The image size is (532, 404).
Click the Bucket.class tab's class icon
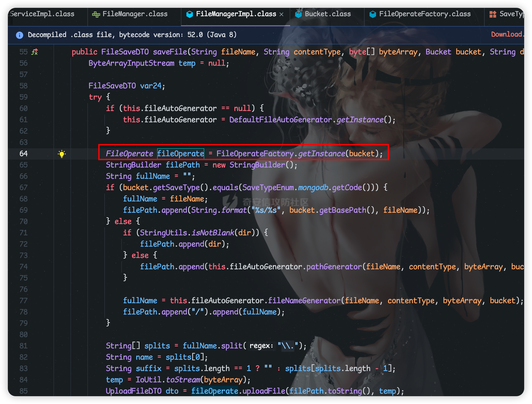click(298, 14)
